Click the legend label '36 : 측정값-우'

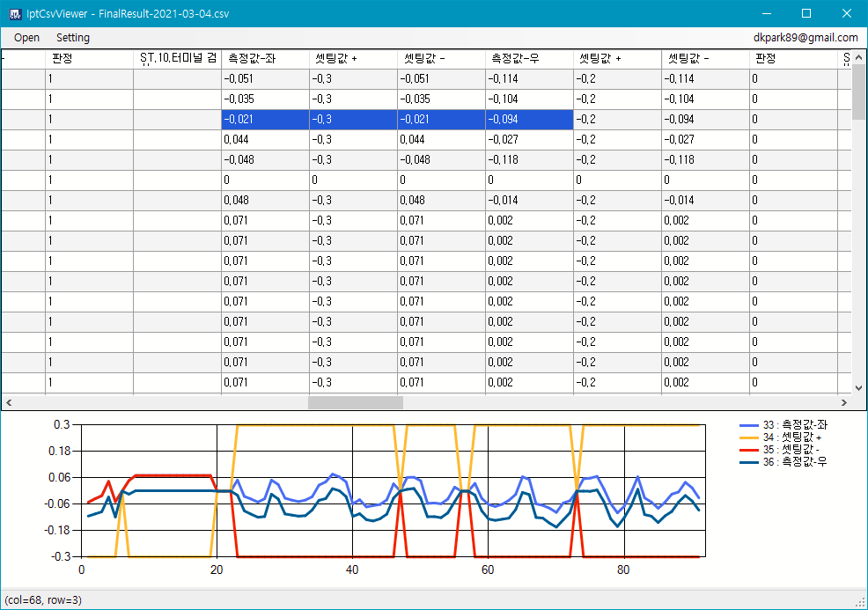[x=795, y=461]
